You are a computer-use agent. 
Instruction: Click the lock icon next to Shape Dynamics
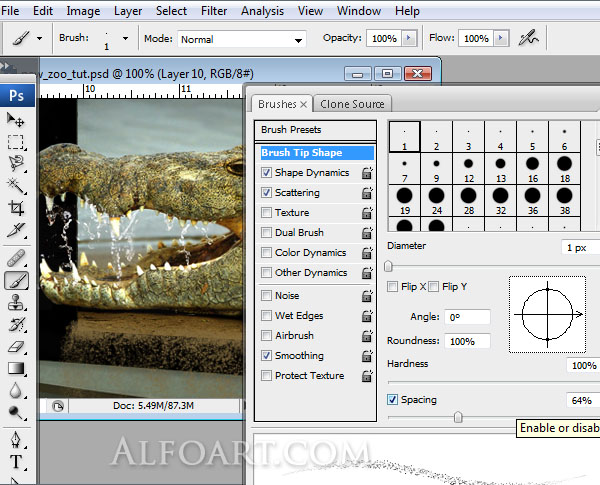367,173
